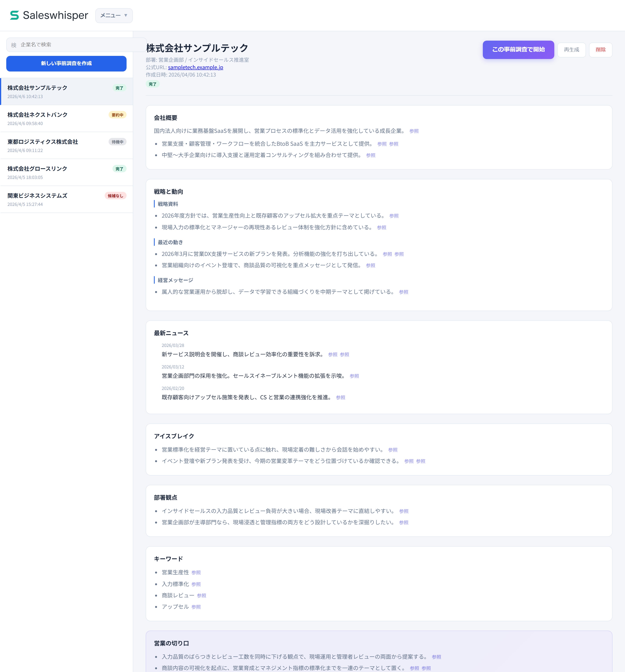This screenshot has height=672, width=625.
Task: Click the search icon in sidebar
Action: pyautogui.click(x=13, y=45)
